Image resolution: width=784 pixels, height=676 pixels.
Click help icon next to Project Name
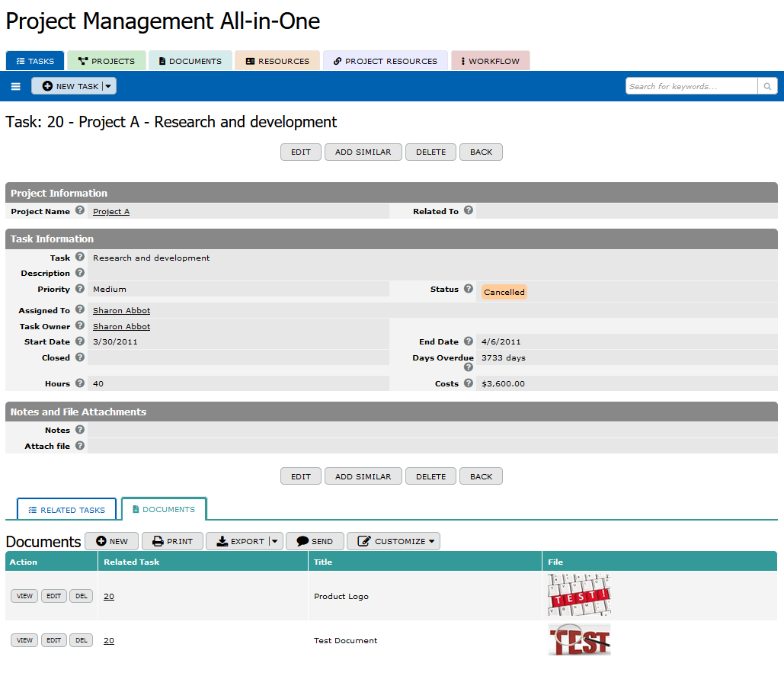[x=80, y=210]
